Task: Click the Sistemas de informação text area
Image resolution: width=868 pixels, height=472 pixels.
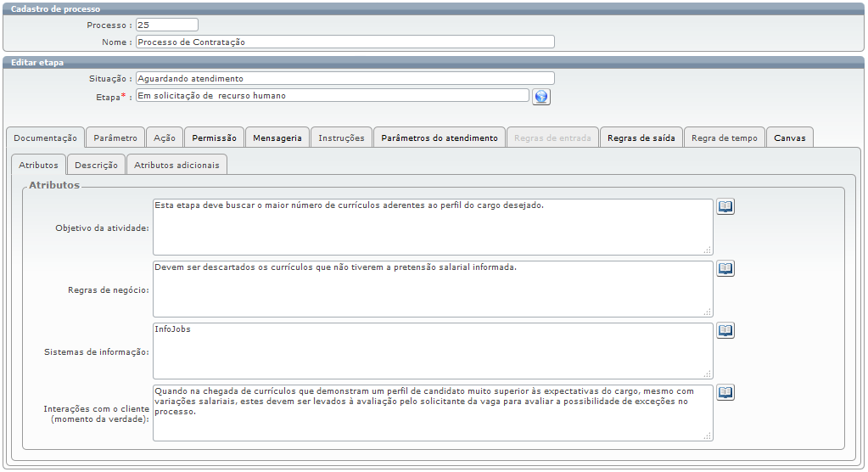Action: point(433,351)
